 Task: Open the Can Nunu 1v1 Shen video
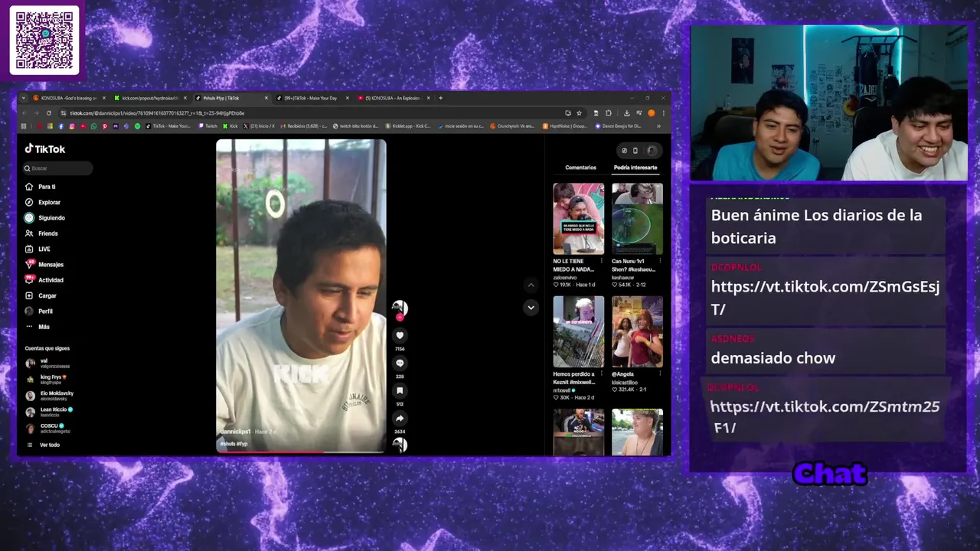point(637,219)
